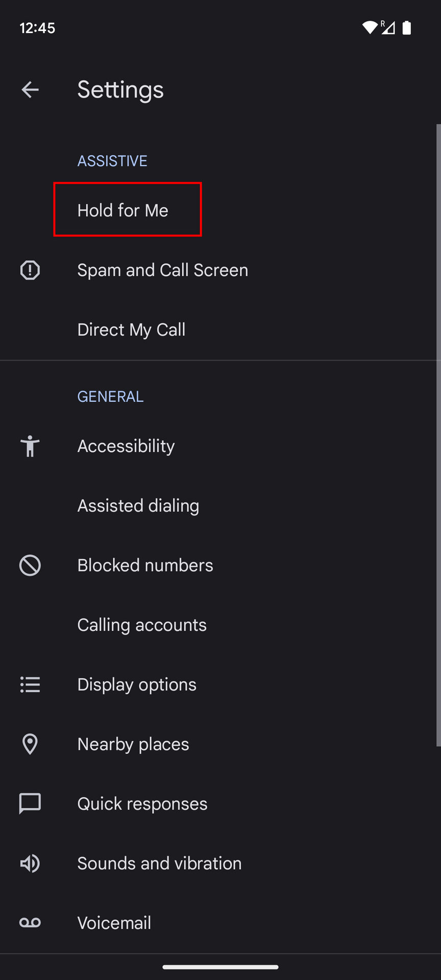Viewport: 441px width, 980px height.
Task: Tap the Spam alert octagon icon
Action: pyautogui.click(x=30, y=270)
